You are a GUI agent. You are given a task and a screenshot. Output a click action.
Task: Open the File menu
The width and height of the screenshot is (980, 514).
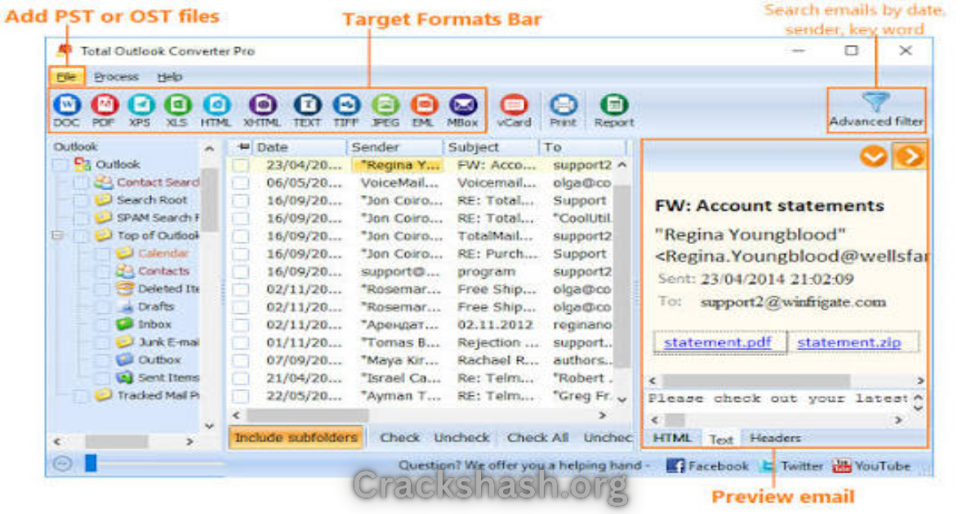pyautogui.click(x=66, y=77)
